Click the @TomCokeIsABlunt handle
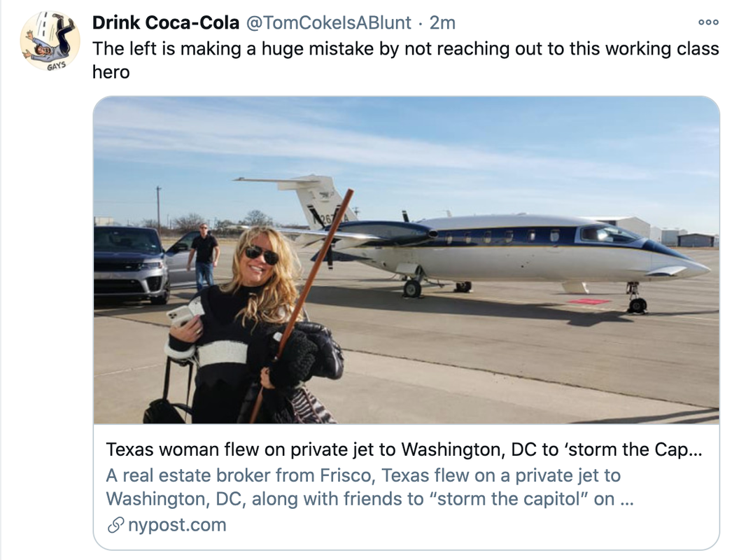This screenshot has width=739, height=560. pos(328,22)
